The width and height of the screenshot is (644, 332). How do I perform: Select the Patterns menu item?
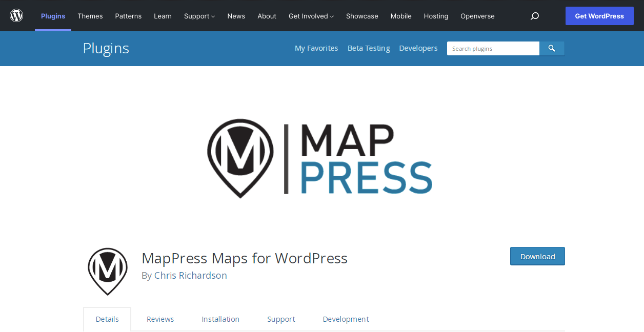(x=128, y=16)
